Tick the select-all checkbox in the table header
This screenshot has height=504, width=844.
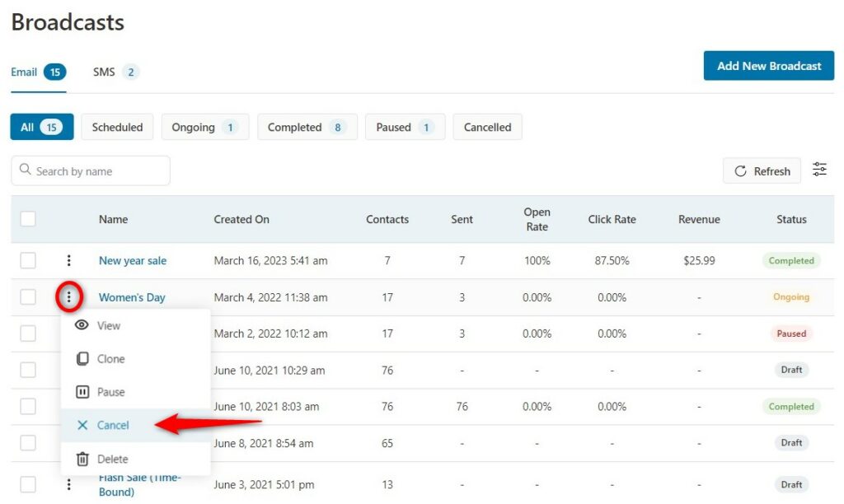click(28, 219)
